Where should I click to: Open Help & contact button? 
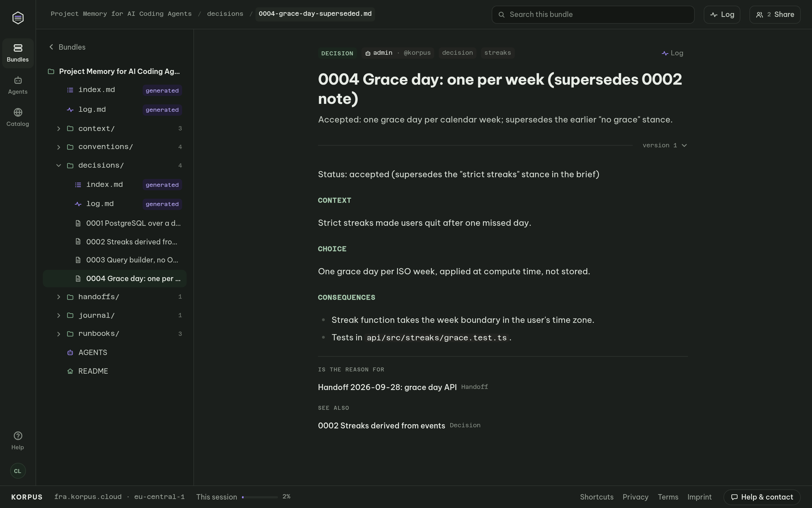[762, 497]
